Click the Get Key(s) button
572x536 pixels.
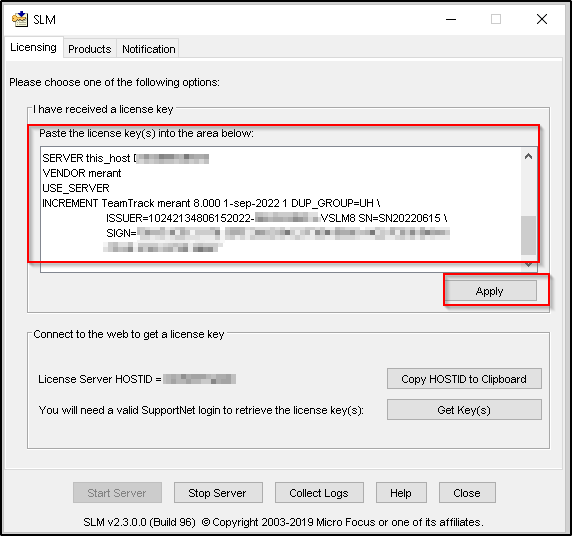464,410
